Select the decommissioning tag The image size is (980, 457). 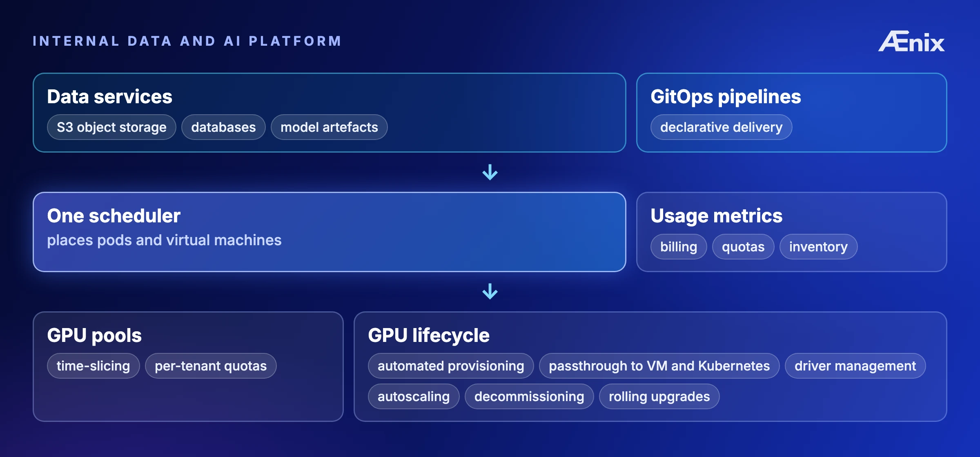coord(529,397)
